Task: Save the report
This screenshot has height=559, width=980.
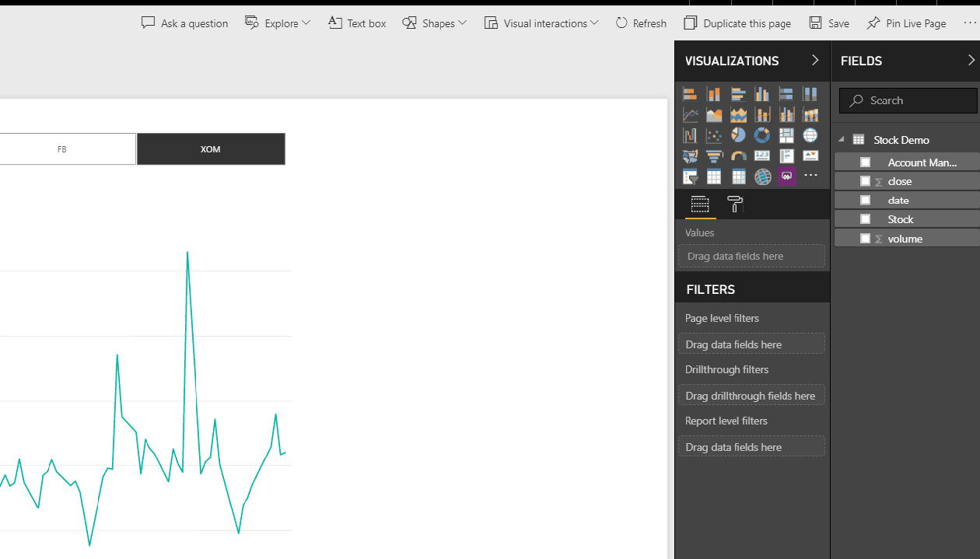Action: pyautogui.click(x=829, y=23)
